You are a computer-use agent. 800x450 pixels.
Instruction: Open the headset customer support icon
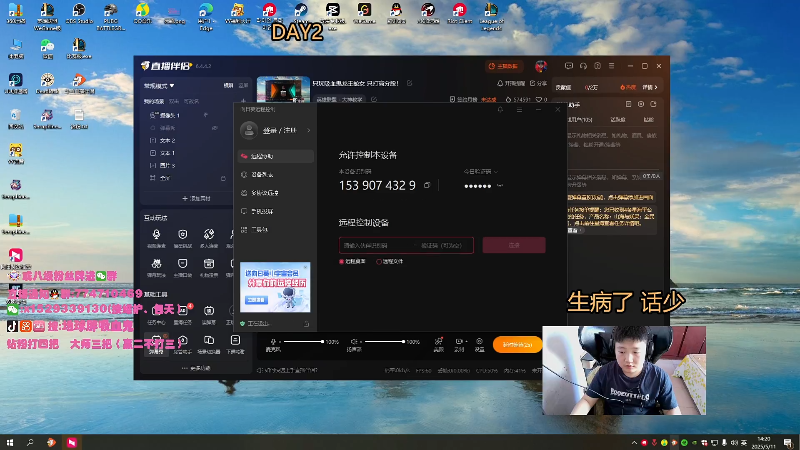click(583, 66)
